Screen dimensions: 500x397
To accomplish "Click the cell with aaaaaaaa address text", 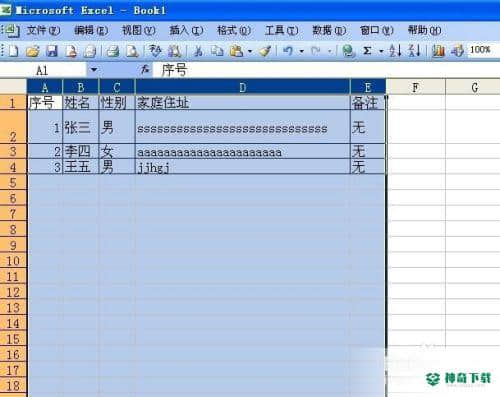I will (243, 152).
